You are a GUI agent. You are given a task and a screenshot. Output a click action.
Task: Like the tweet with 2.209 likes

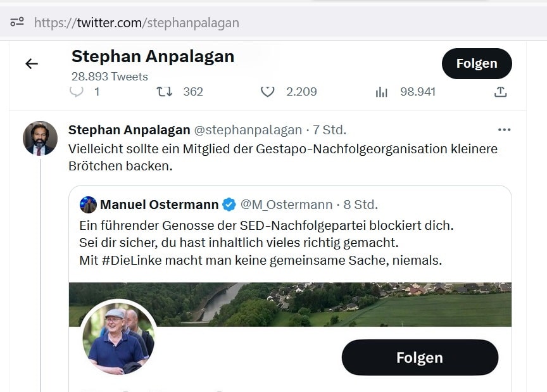pyautogui.click(x=268, y=91)
